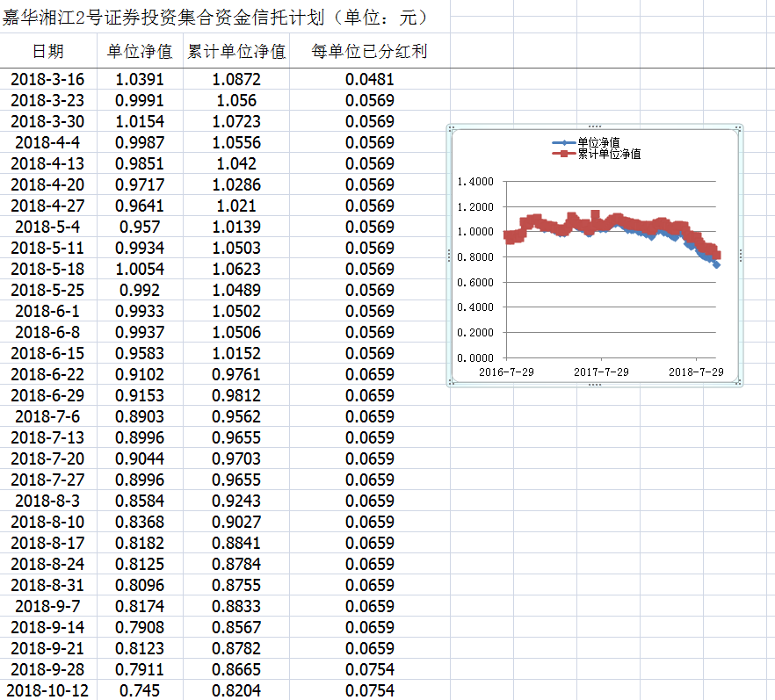
Task: Click the chart's top-edge middle resize handle
Action: point(595,126)
